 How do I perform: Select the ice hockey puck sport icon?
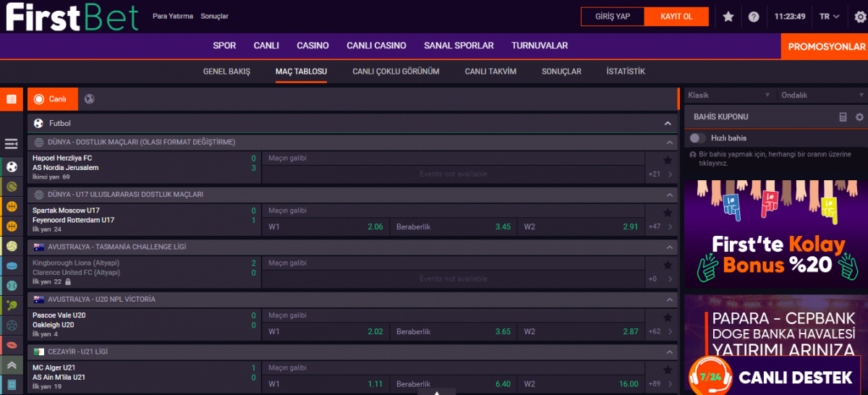pyautogui.click(x=12, y=266)
